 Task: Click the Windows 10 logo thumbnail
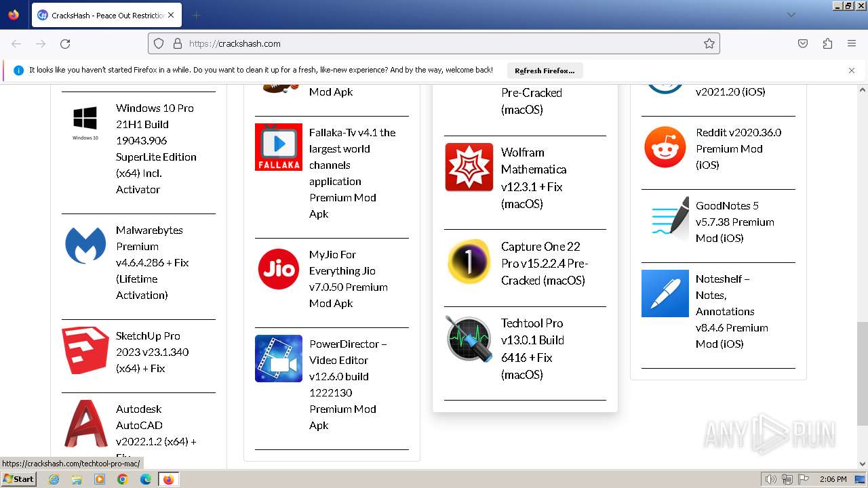point(85,123)
